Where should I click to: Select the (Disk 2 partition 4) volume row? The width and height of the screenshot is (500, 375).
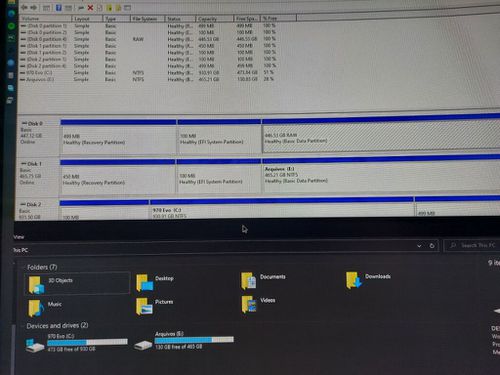(148, 66)
